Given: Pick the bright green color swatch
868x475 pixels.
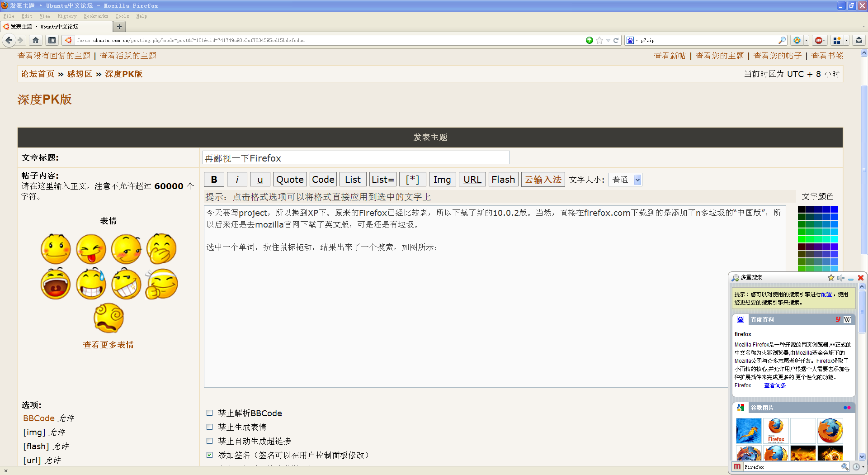Looking at the screenshot, I should click(802, 239).
